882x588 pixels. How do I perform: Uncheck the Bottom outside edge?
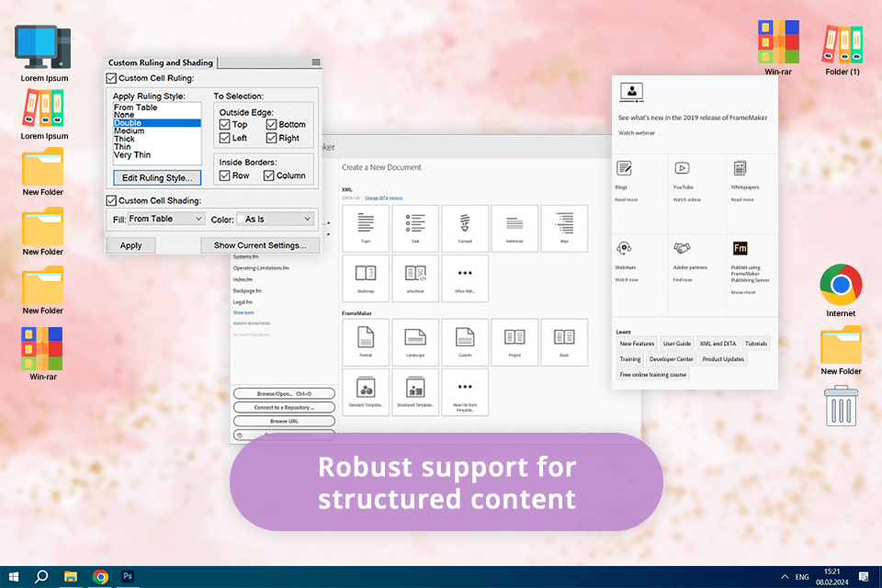point(271,124)
